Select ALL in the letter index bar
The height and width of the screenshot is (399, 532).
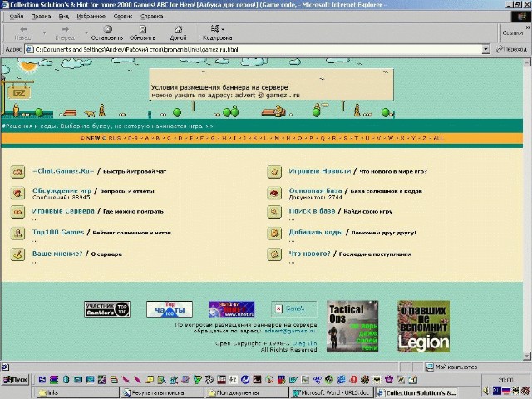click(x=438, y=138)
